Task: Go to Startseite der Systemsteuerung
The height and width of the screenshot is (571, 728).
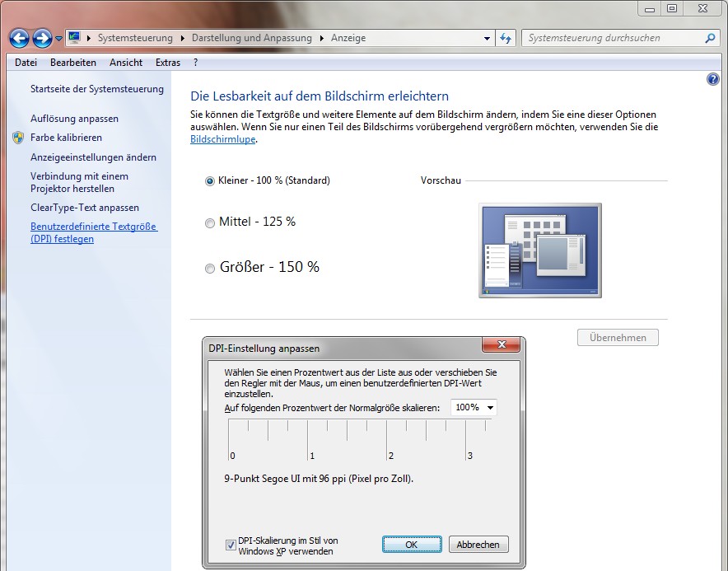Action: pos(97,89)
